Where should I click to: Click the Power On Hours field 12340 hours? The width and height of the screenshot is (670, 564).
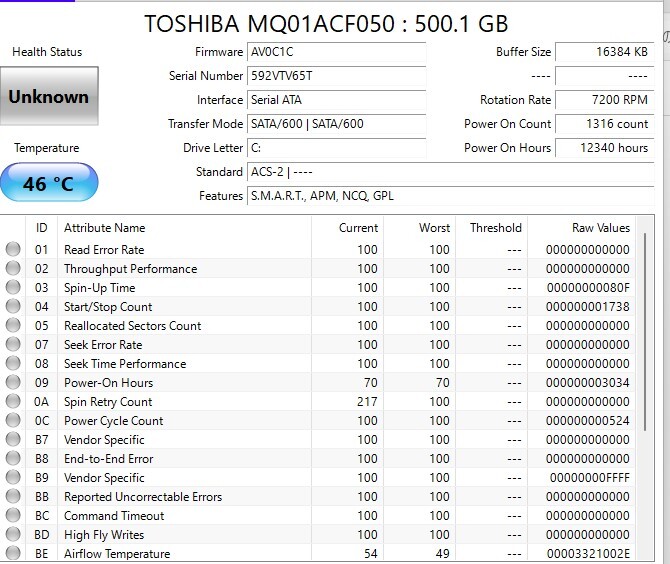click(x=605, y=147)
